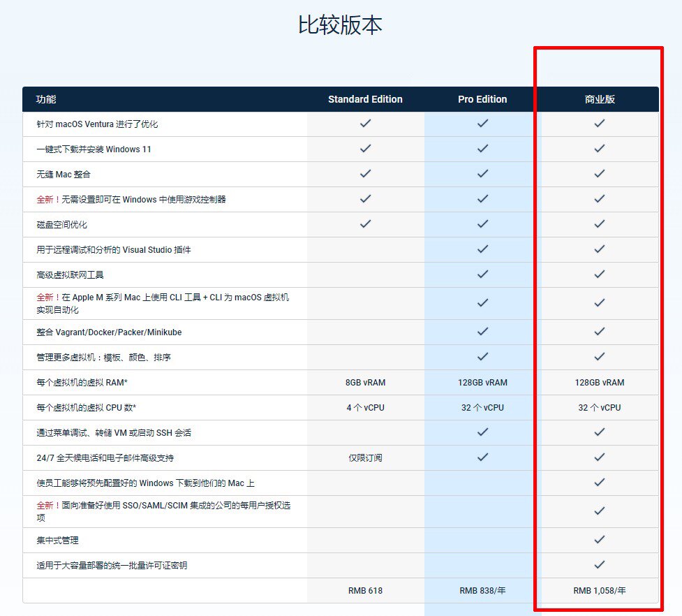The height and width of the screenshot is (616, 682).
Task: Click the RMB 838/年 Pro price
Action: (482, 591)
